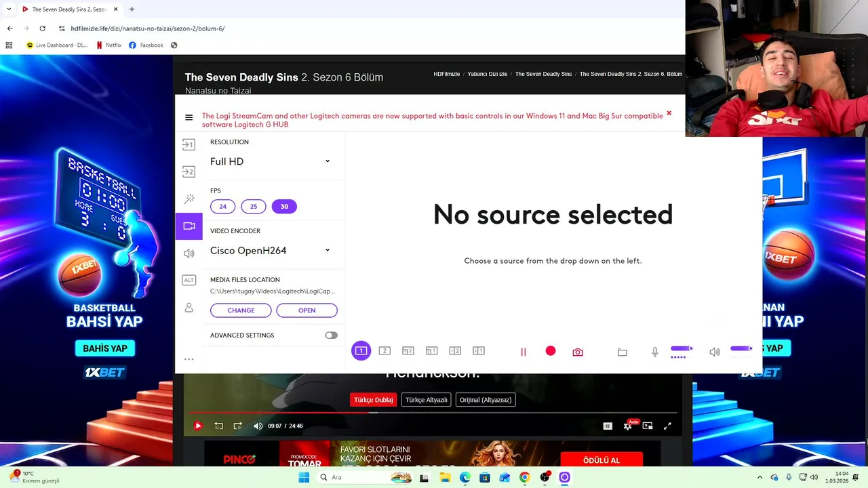
Task: Open the Netflix bookmark
Action: coord(108,45)
